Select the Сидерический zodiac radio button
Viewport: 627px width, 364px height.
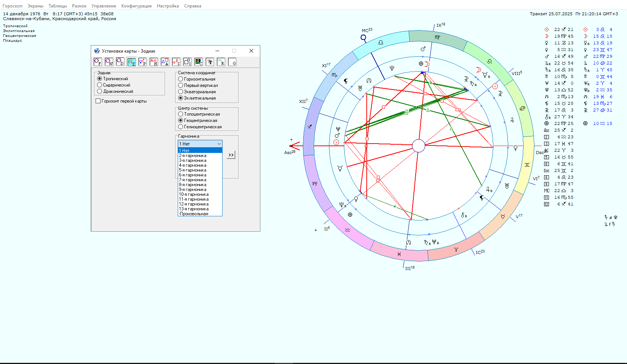coord(100,85)
